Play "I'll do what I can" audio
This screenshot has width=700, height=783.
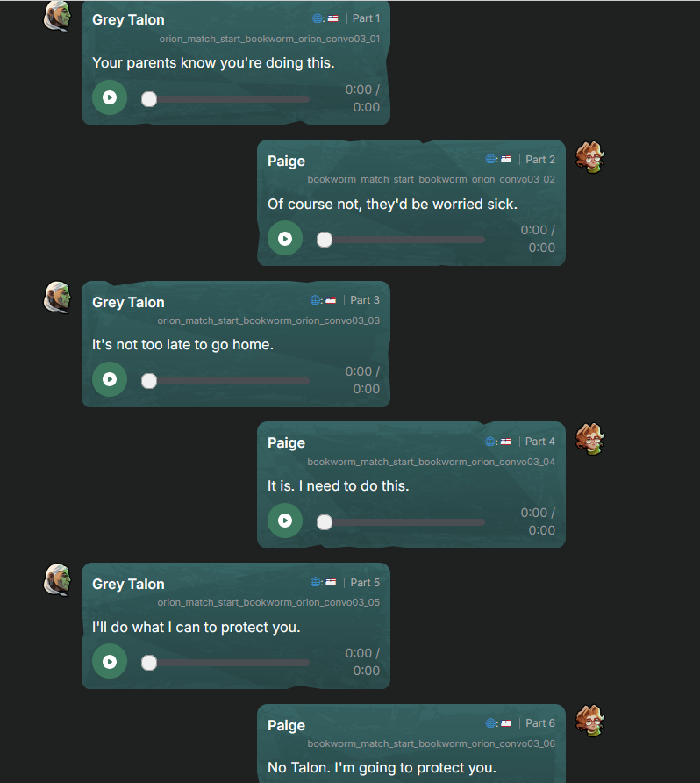pos(110,662)
